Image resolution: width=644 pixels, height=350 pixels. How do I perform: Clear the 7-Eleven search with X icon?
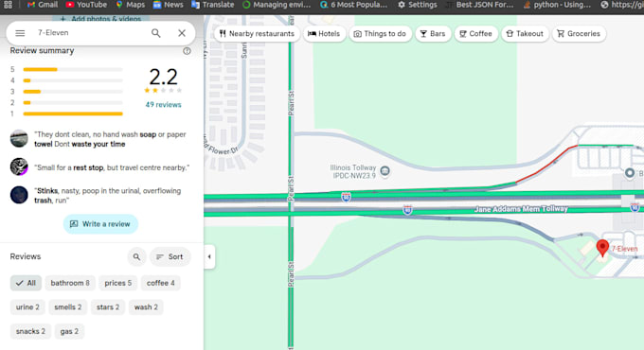click(x=182, y=33)
